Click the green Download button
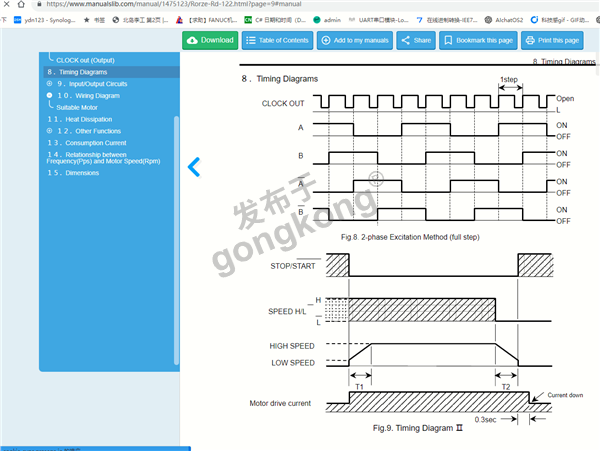 (210, 40)
